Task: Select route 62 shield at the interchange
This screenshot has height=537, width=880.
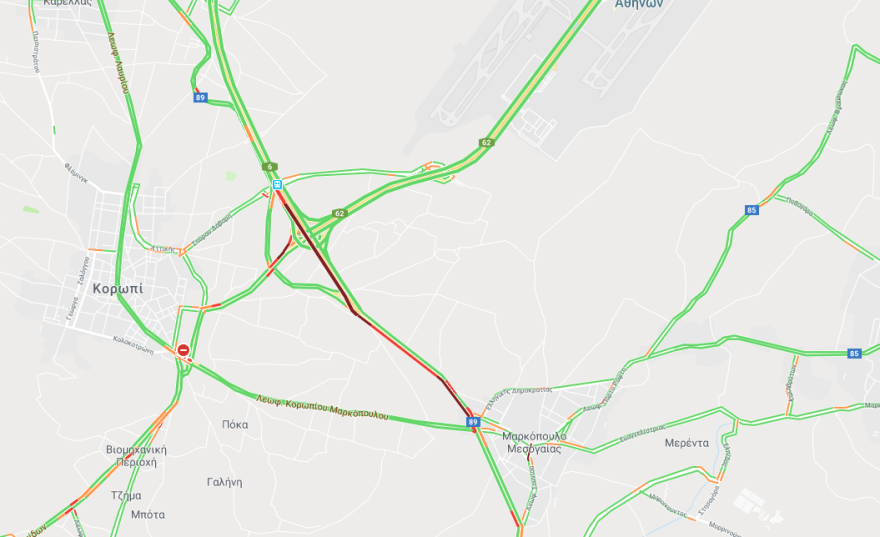Action: [x=339, y=213]
